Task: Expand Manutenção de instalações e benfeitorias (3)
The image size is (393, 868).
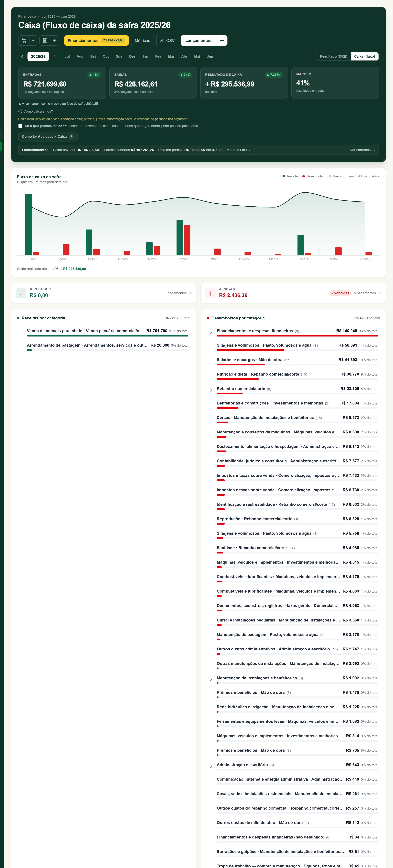Action: point(211,679)
